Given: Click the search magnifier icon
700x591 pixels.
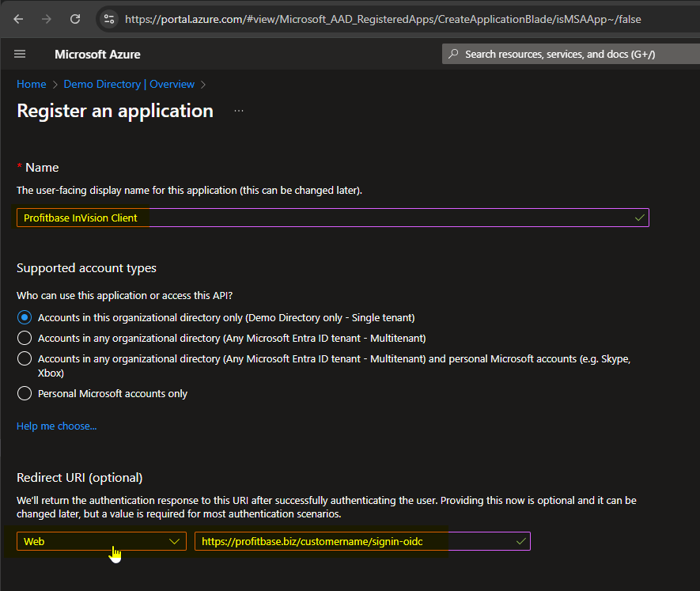Looking at the screenshot, I should pos(453,54).
